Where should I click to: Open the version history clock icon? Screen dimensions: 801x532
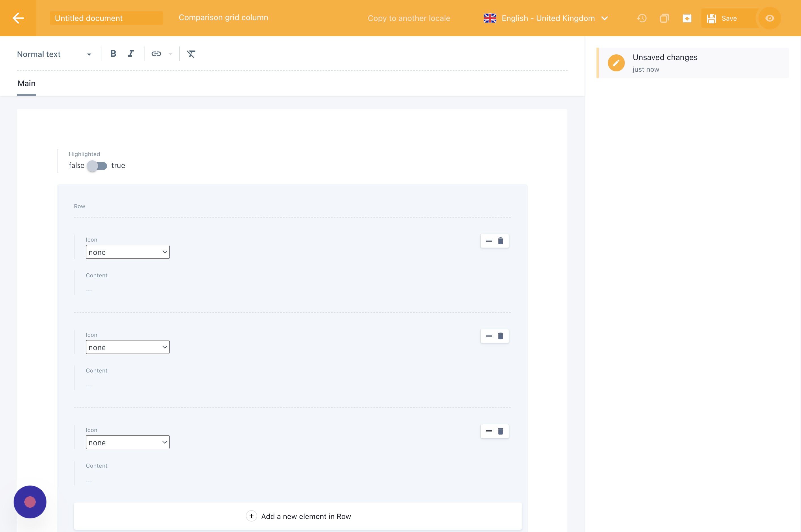(642, 18)
